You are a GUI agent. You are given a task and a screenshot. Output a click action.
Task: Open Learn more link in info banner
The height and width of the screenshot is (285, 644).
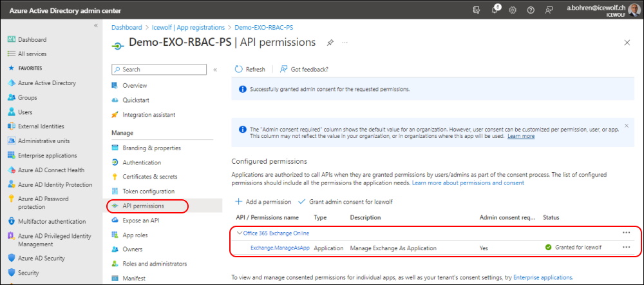click(521, 136)
